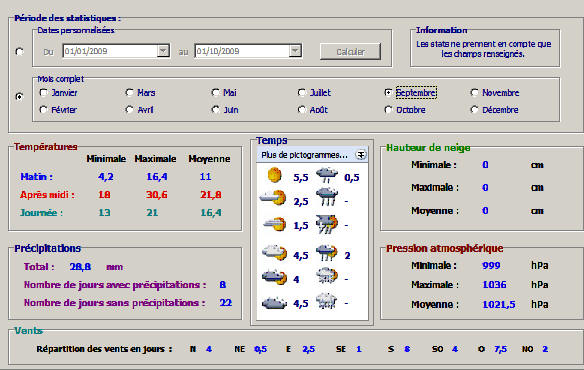Click the heavy rain cloud pictogram
The height and width of the screenshot is (370, 584).
click(327, 197)
